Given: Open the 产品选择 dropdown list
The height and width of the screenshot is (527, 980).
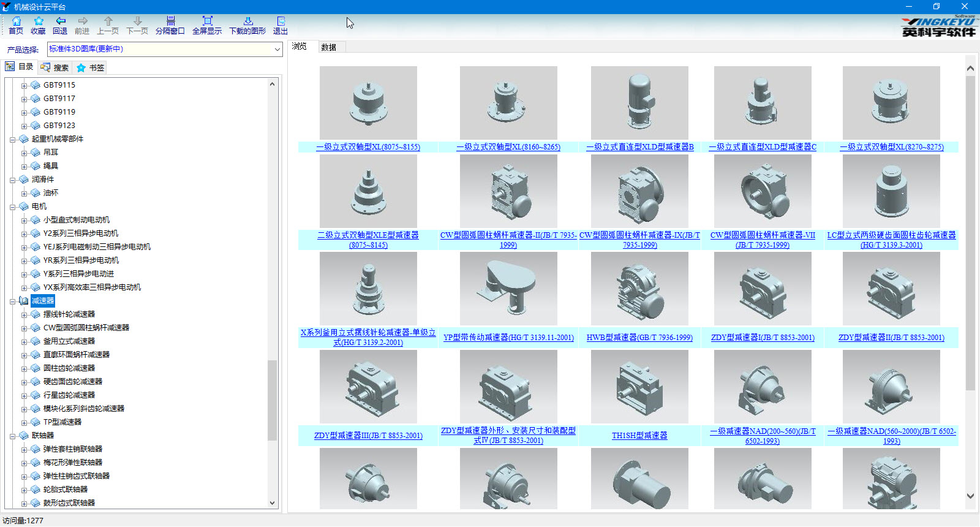Looking at the screenshot, I should tap(277, 49).
